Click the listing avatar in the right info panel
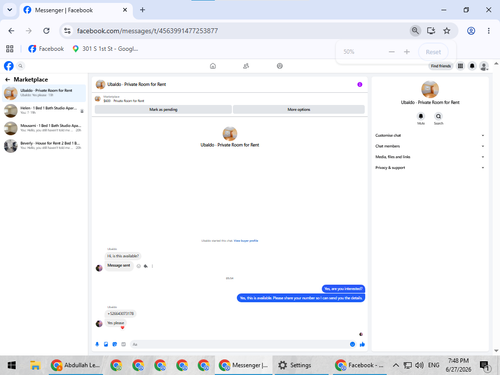 pyautogui.click(x=430, y=89)
